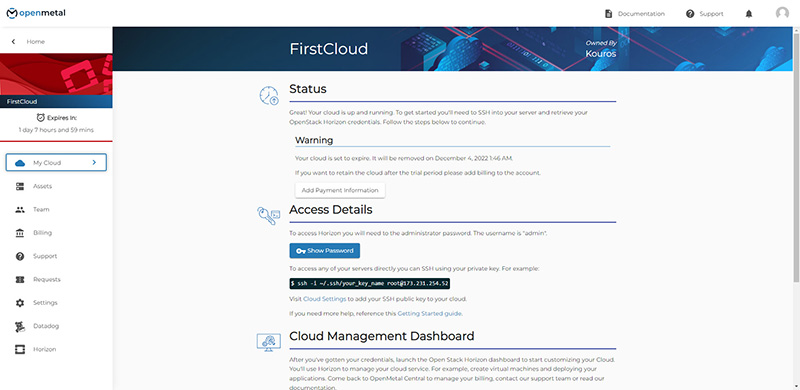The width and height of the screenshot is (800, 390).
Task: Click the Team people icon
Action: point(20,209)
